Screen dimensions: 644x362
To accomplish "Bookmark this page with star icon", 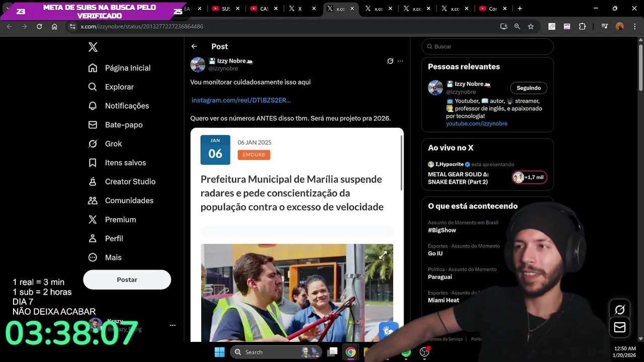I will click(x=531, y=26).
